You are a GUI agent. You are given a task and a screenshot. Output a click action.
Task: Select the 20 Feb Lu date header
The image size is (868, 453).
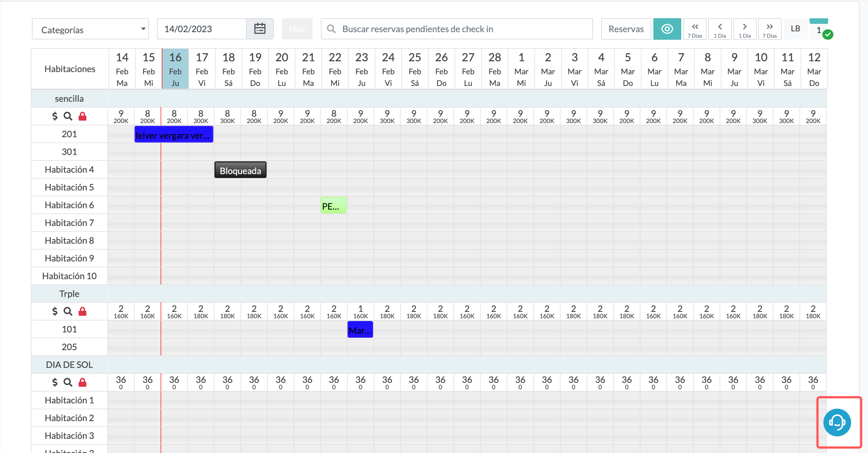tap(282, 69)
